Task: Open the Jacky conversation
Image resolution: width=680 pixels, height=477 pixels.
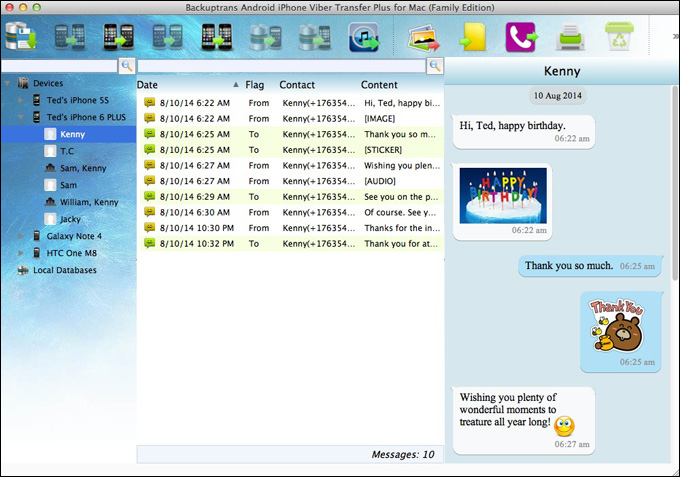Action: [x=70, y=219]
